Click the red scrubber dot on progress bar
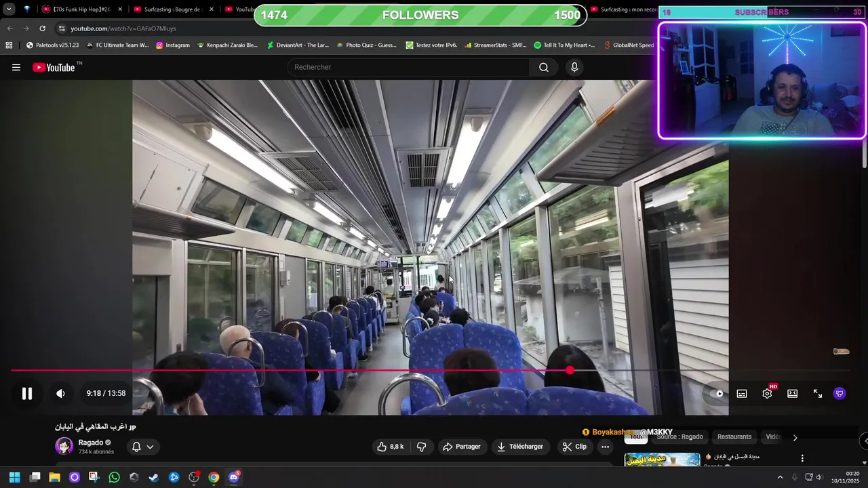 (x=570, y=370)
